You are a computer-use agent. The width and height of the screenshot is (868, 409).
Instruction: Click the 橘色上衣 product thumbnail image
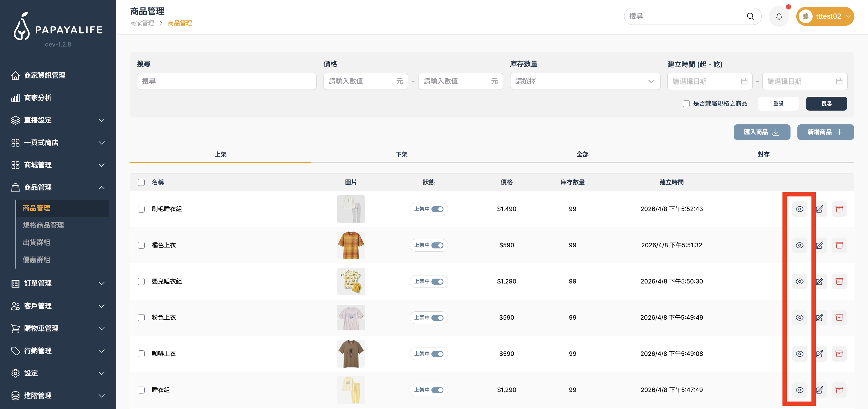click(350, 245)
